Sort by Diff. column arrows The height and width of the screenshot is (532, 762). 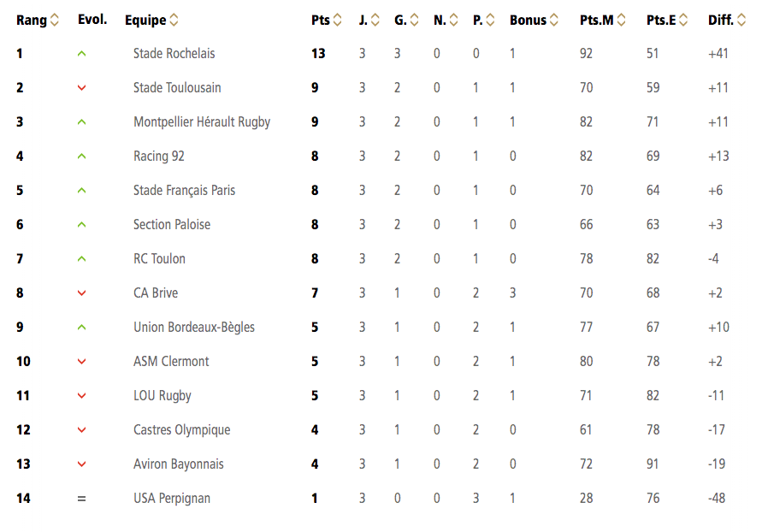coord(741,20)
